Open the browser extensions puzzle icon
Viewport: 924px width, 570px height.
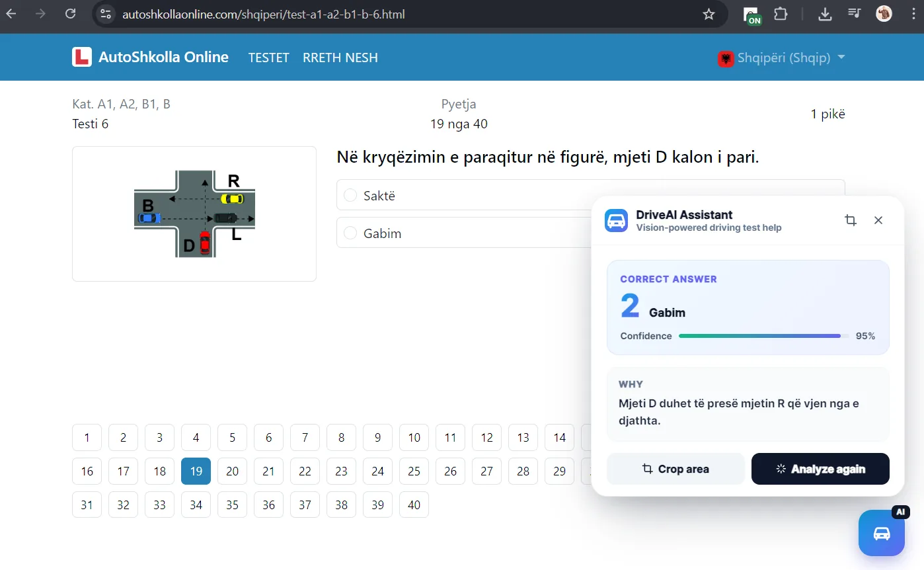[x=781, y=13]
